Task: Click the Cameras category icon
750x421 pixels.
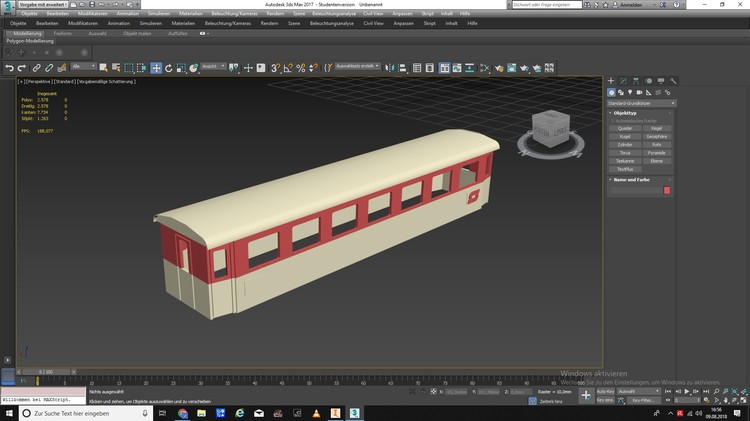Action: coord(640,92)
